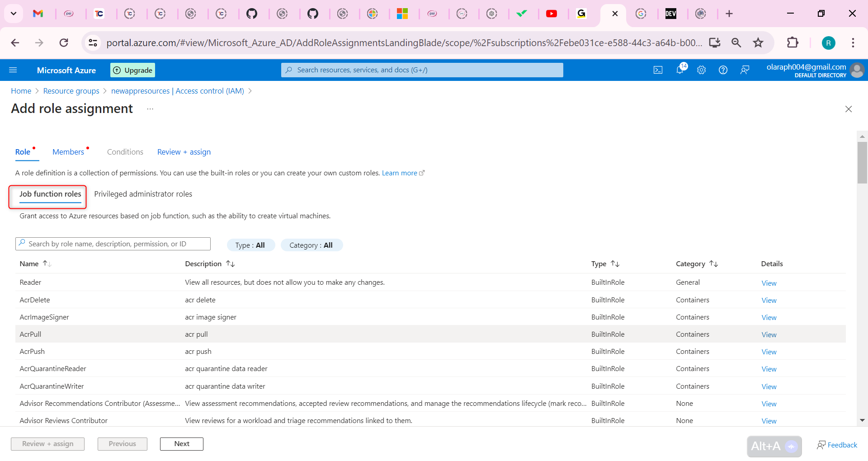Open the Category: All filter
Image resolution: width=868 pixels, height=461 pixels.
[x=311, y=245]
